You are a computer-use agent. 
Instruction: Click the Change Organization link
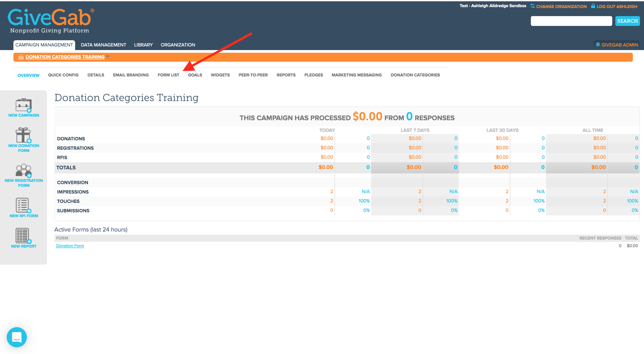(x=561, y=6)
